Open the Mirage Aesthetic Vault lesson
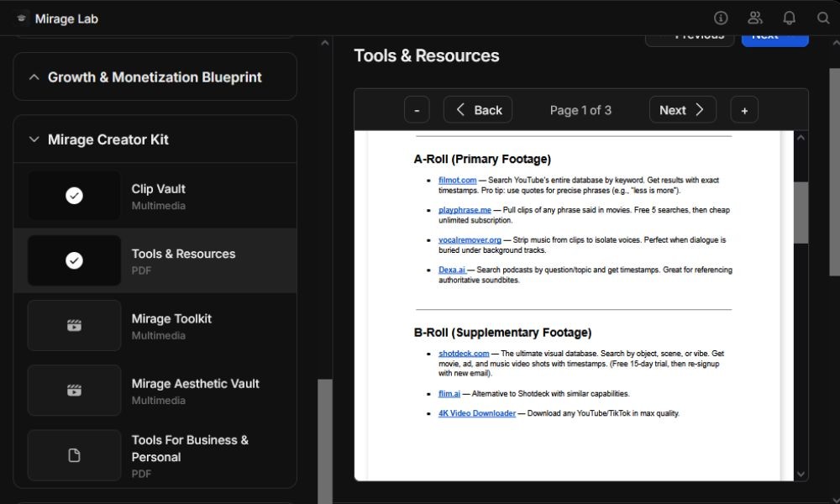The image size is (840, 504). coord(155,390)
